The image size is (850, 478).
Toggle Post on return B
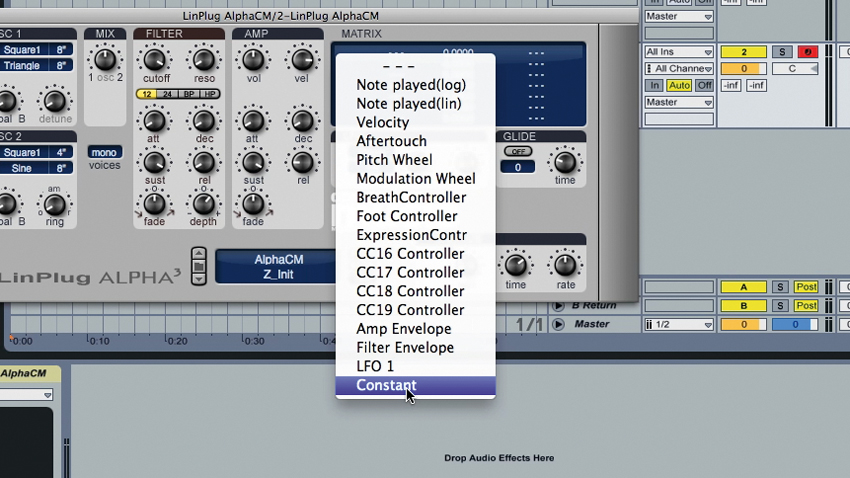click(x=806, y=306)
